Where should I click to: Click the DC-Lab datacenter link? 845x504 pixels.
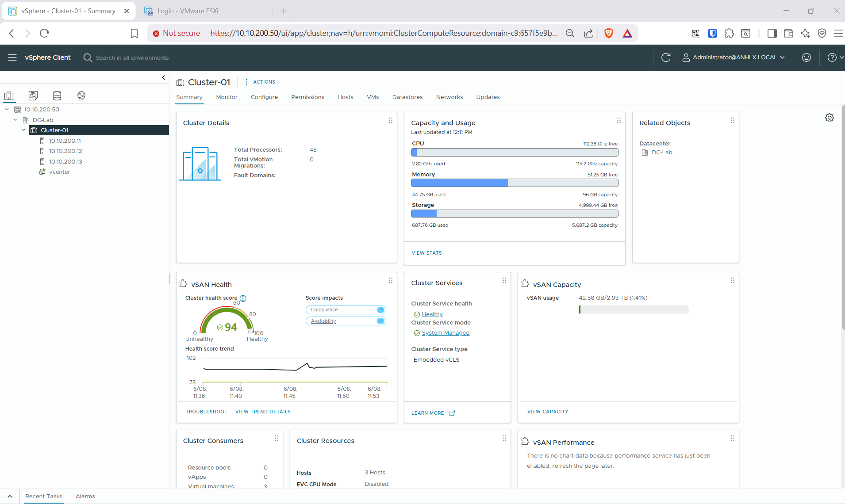pyautogui.click(x=662, y=153)
